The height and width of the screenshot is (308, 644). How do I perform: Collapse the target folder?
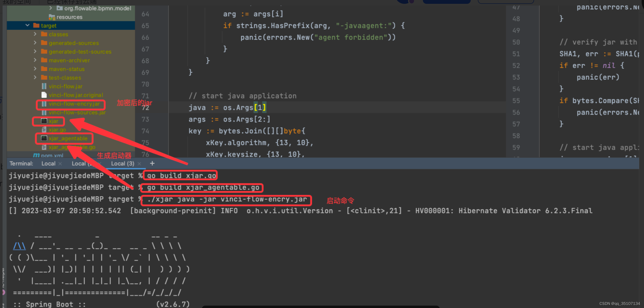27,26
